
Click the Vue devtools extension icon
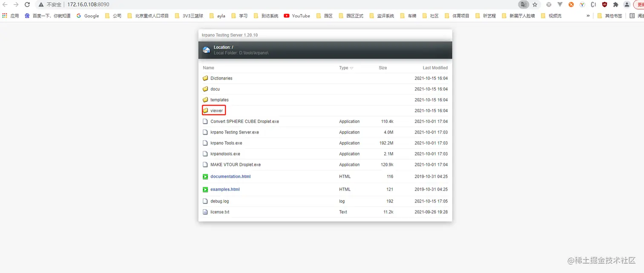point(560,5)
